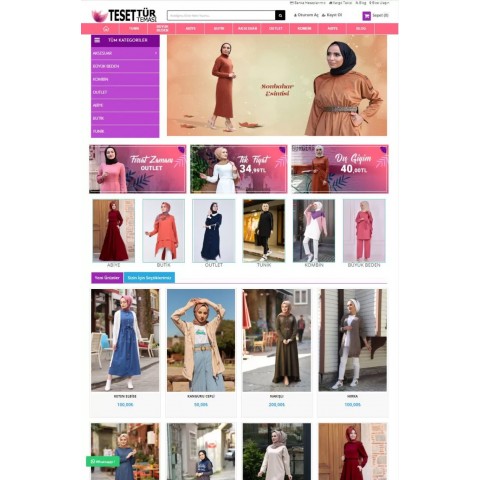480x480 pixels.
Task: Click the Oturum Aç user icon link
Action: coord(306,15)
